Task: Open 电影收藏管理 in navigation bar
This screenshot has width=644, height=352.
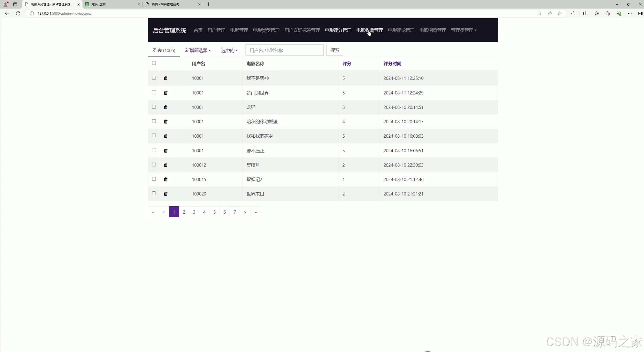Action: [x=369, y=30]
